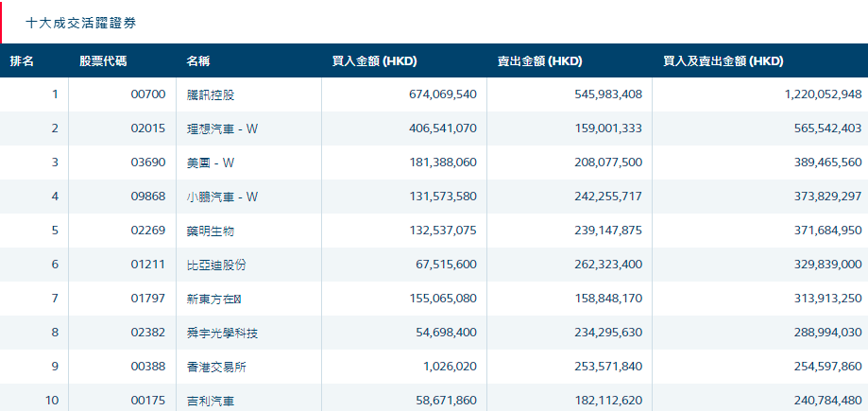This screenshot has height=411, width=868.
Task: Click rank number 5
Action: 55,231
